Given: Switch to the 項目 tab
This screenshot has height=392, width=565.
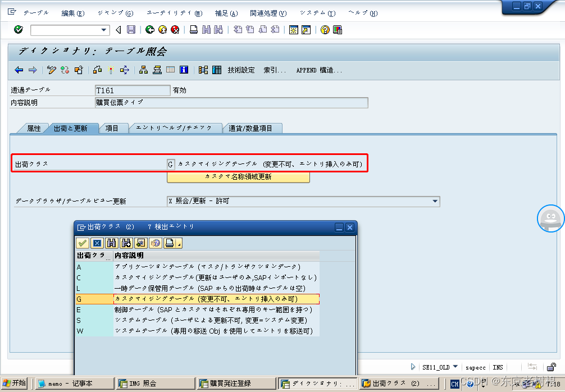Looking at the screenshot, I should [x=112, y=128].
